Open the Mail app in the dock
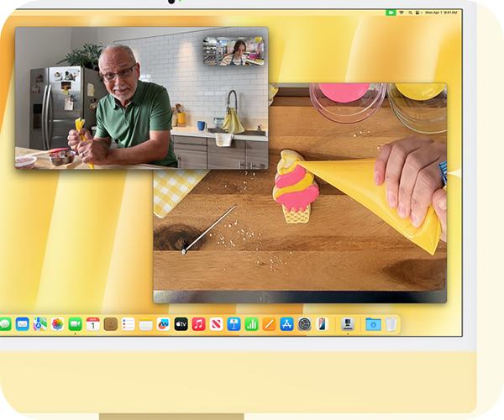The width and height of the screenshot is (504, 420). 22,324
